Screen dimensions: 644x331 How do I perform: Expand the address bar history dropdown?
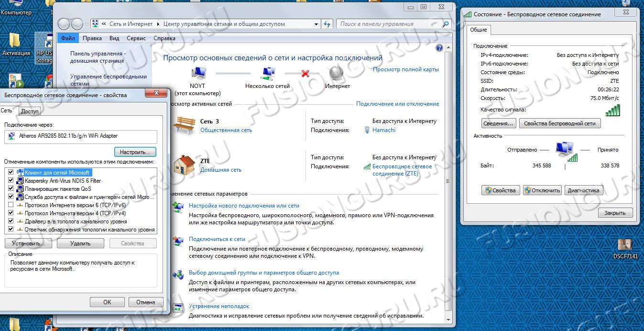tap(316, 24)
